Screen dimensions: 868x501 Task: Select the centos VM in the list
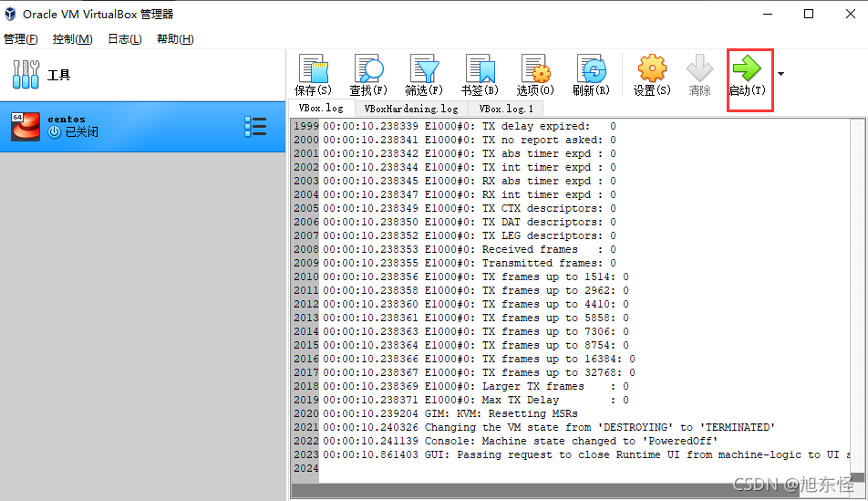143,126
